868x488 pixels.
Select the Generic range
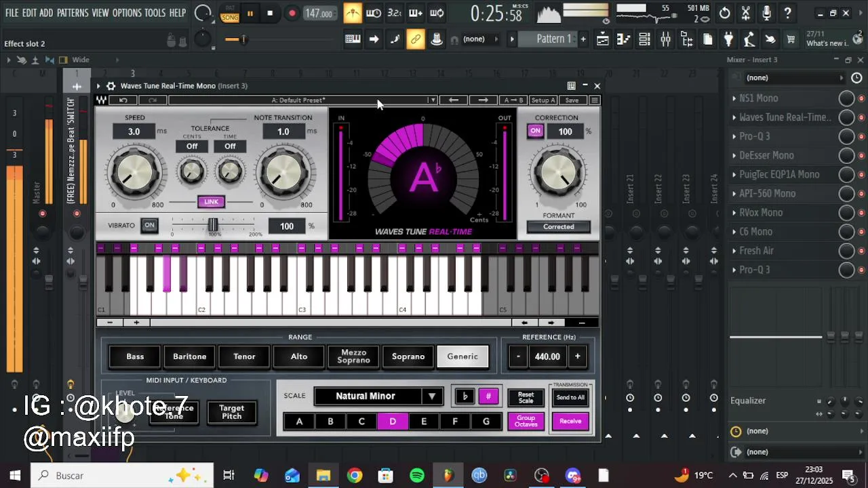pyautogui.click(x=462, y=357)
